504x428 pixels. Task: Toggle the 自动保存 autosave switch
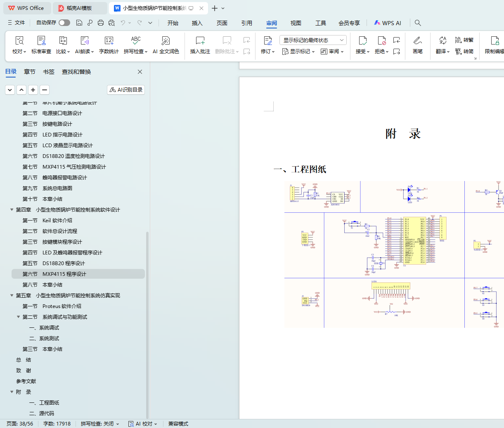pos(64,23)
